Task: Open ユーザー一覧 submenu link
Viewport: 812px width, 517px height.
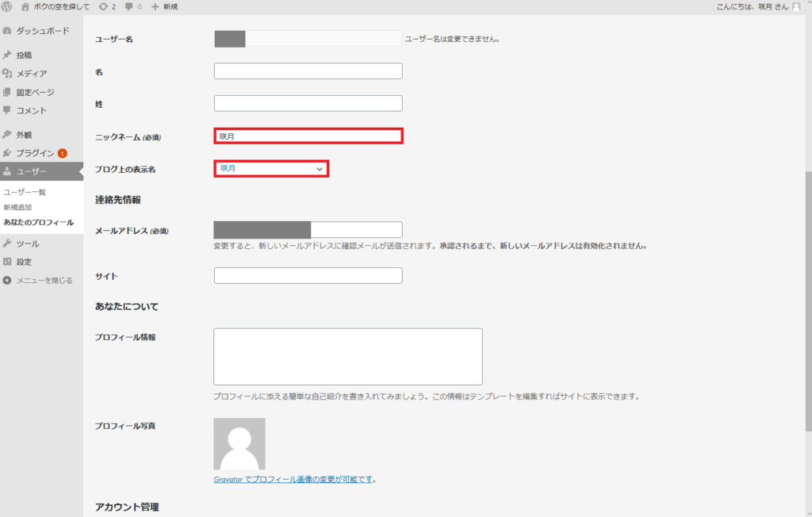Action: click(25, 192)
